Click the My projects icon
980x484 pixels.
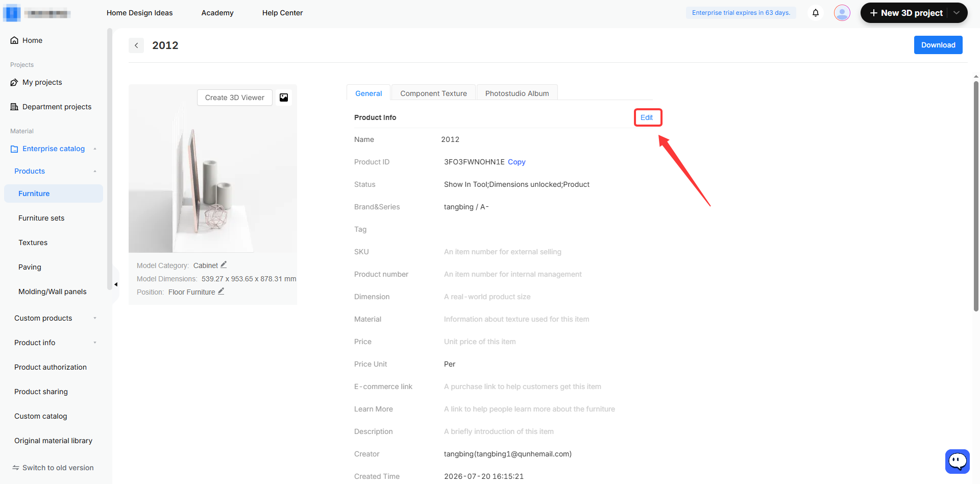(14, 82)
